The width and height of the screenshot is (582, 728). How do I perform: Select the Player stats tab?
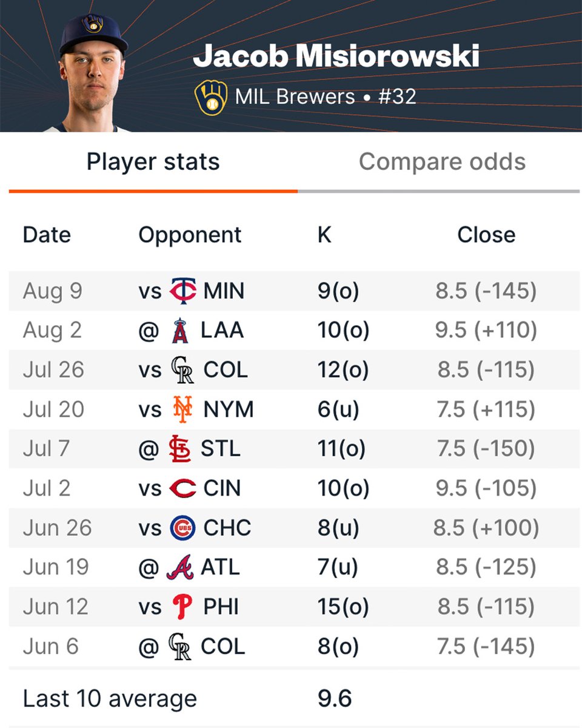[153, 162]
